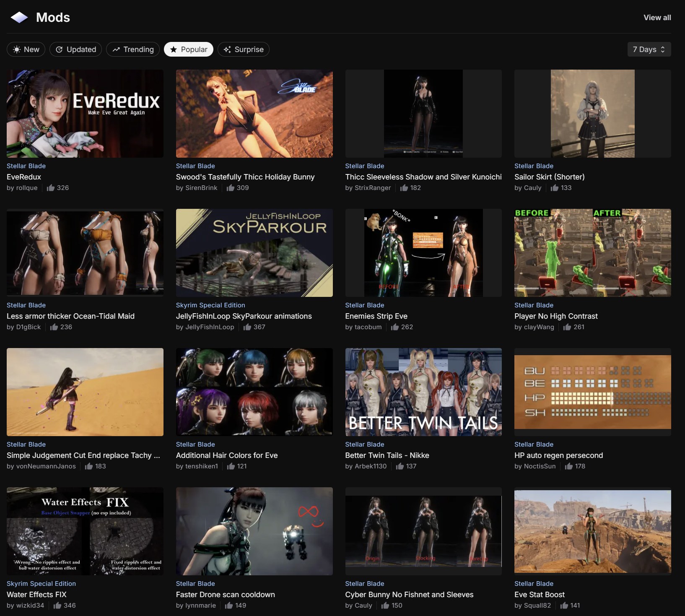685x616 pixels.
Task: Open the HP auto regen persecond thumbnail
Action: (x=593, y=392)
